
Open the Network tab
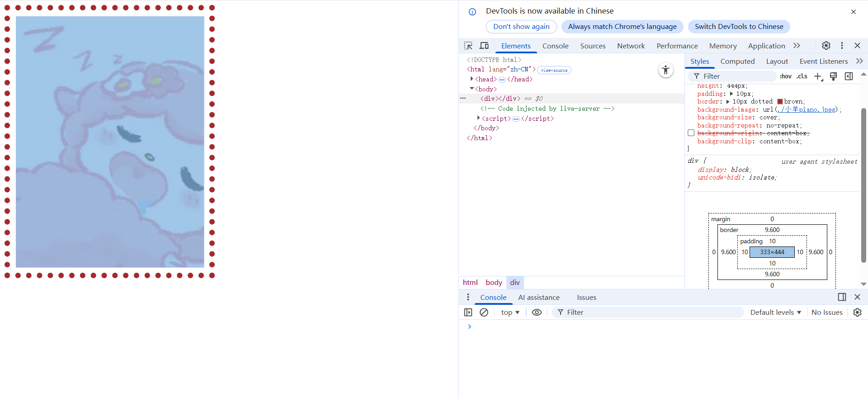[x=631, y=46]
